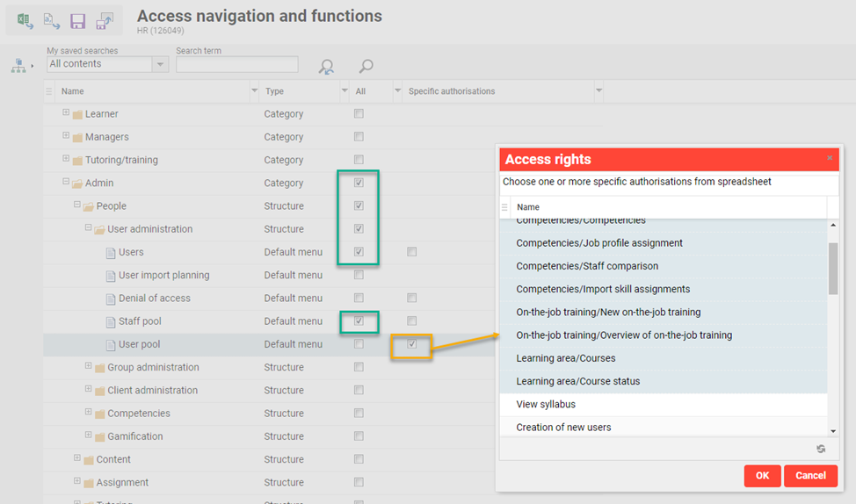This screenshot has height=504, width=856.
Task: Uncheck the All checkbox for Staff pool
Action: (x=359, y=321)
